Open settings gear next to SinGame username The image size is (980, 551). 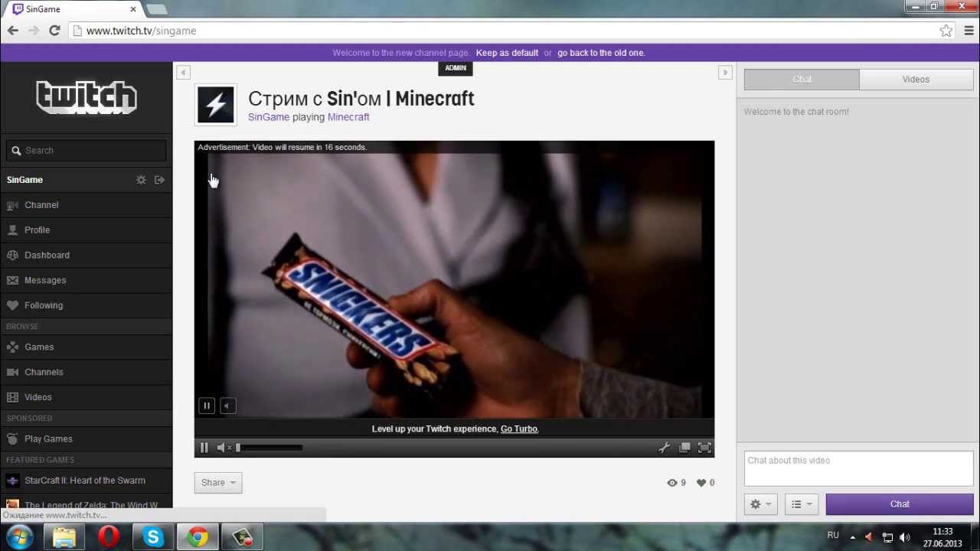[141, 180]
